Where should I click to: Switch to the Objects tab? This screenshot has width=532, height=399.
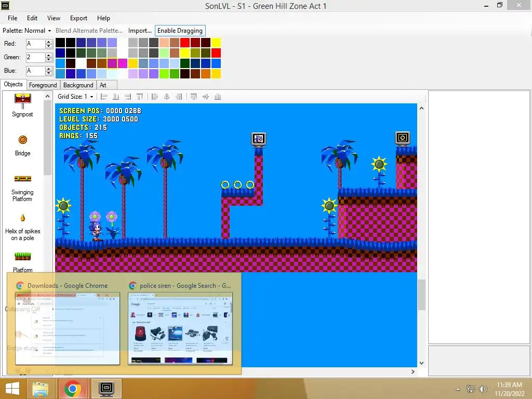click(13, 84)
